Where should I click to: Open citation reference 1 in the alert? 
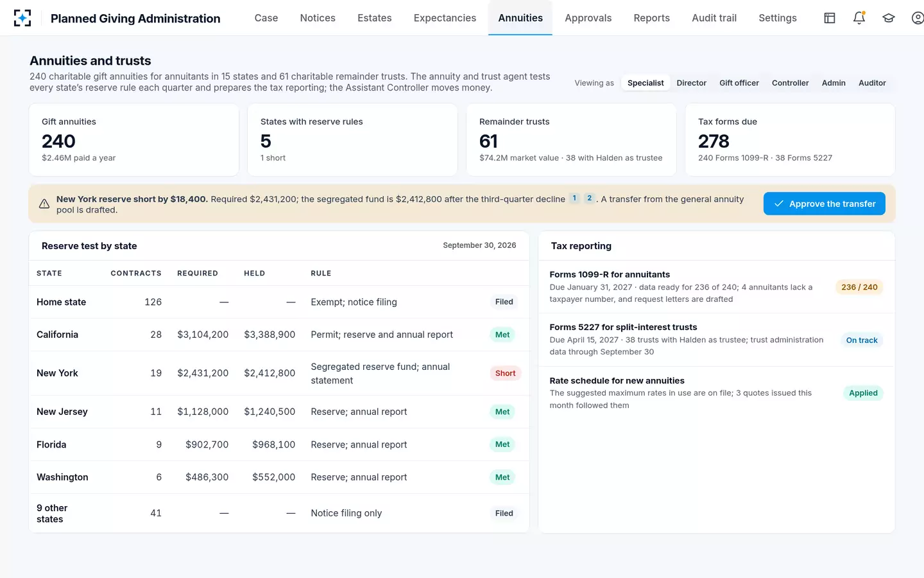(x=574, y=198)
